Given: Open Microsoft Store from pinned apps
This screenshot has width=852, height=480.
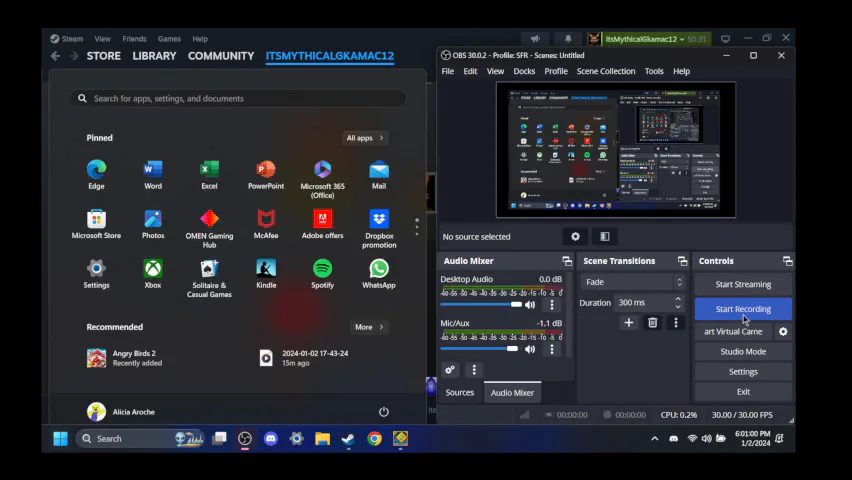Looking at the screenshot, I should tap(96, 224).
